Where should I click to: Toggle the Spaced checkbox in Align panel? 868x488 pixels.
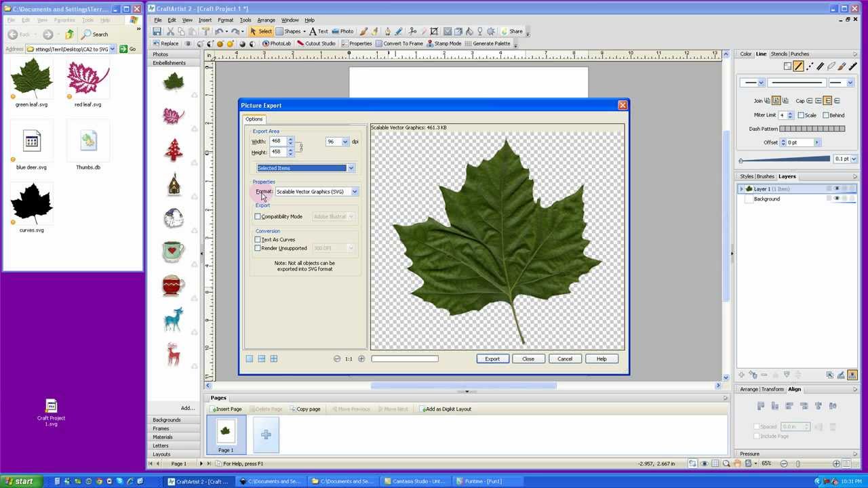point(757,427)
